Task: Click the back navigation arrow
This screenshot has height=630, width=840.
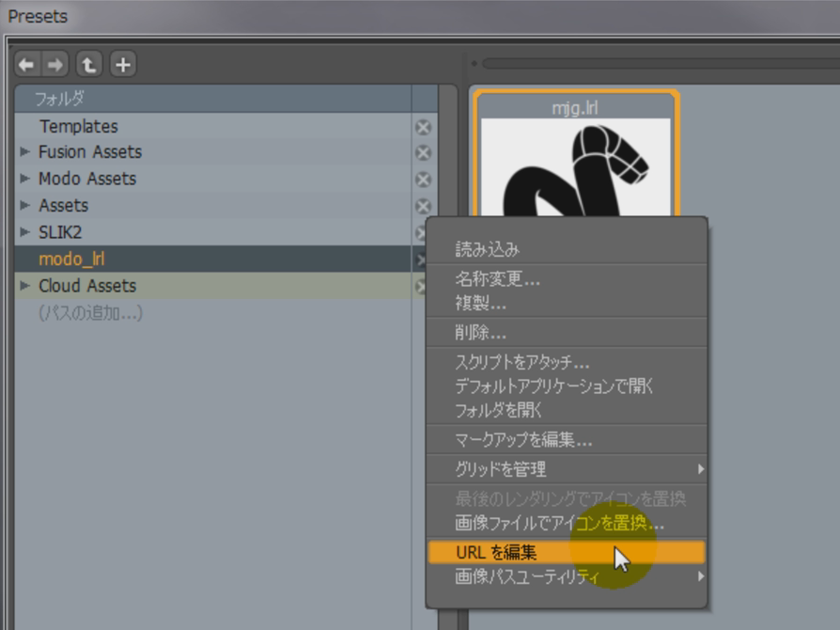Action: point(26,65)
